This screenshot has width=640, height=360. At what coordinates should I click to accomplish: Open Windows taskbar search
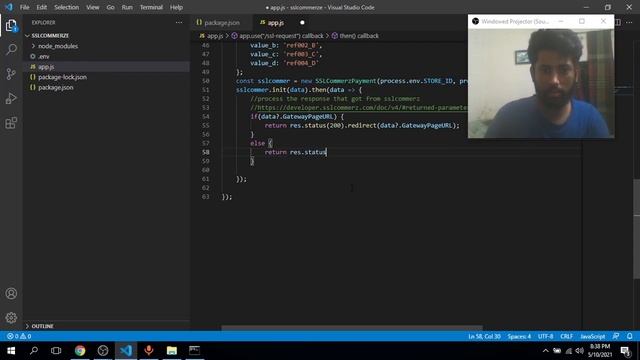tap(34, 351)
